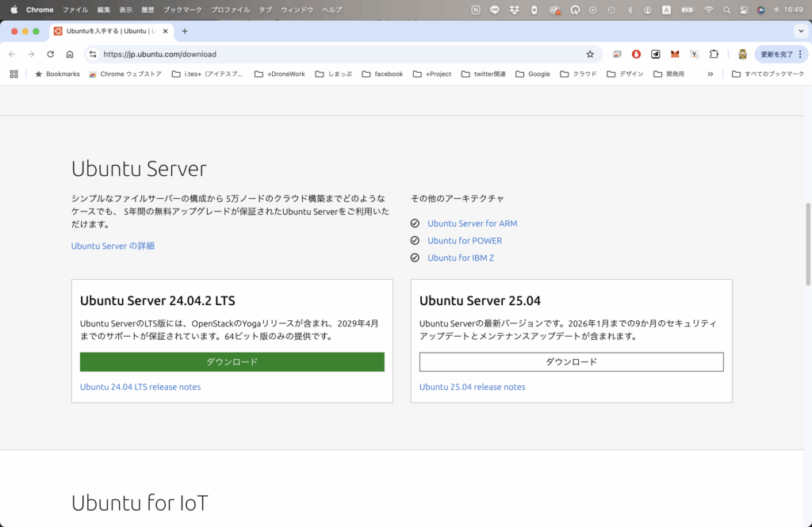The height and width of the screenshot is (527, 812).
Task: Open site information icon in address bar
Action: 93,54
